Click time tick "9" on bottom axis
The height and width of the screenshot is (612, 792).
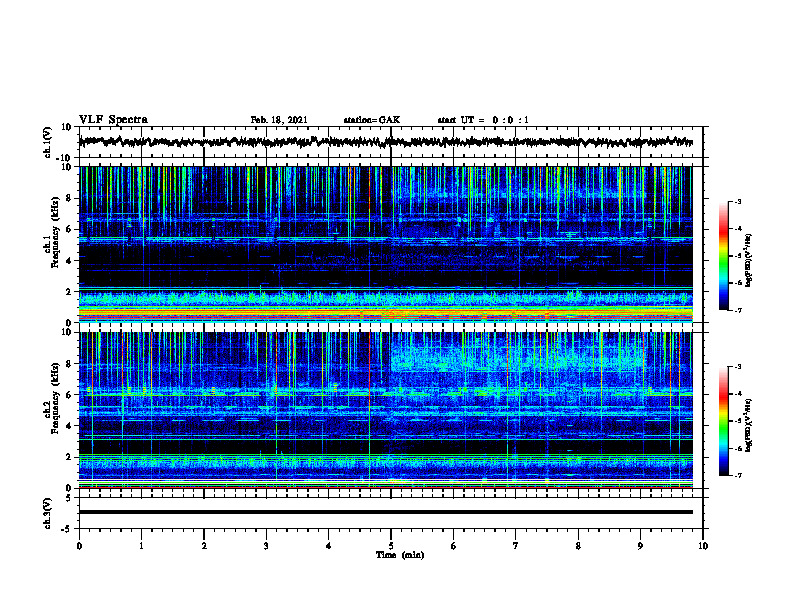(x=640, y=546)
